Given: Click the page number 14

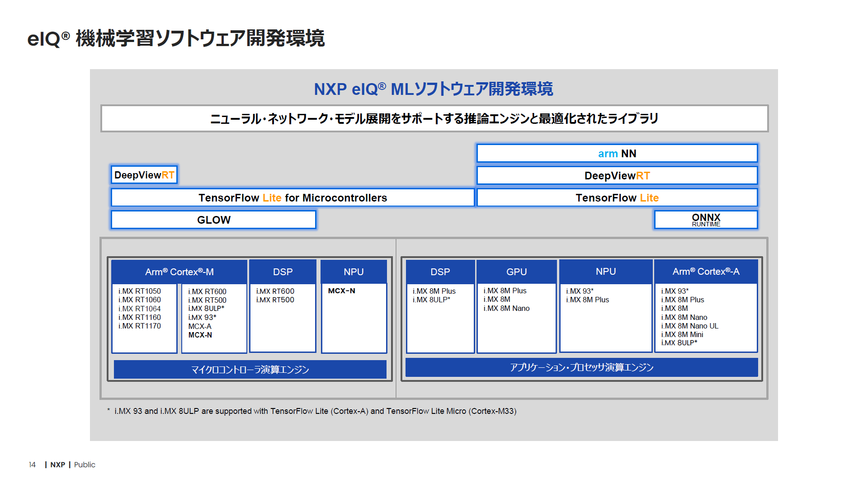Looking at the screenshot, I should [x=32, y=465].
